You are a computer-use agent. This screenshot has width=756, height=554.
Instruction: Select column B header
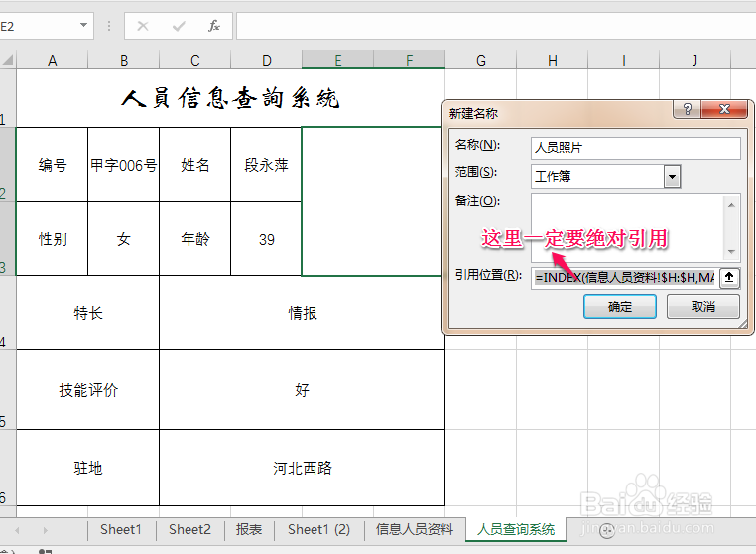[x=124, y=60]
